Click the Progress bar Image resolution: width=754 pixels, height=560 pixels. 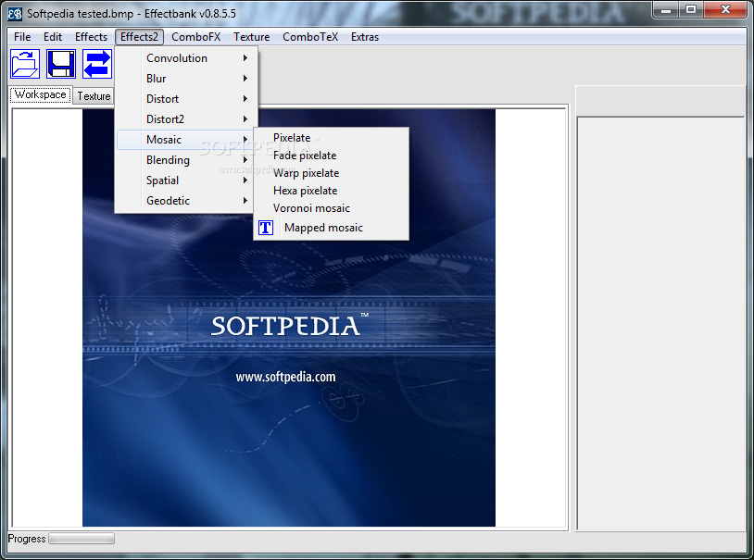click(x=82, y=539)
